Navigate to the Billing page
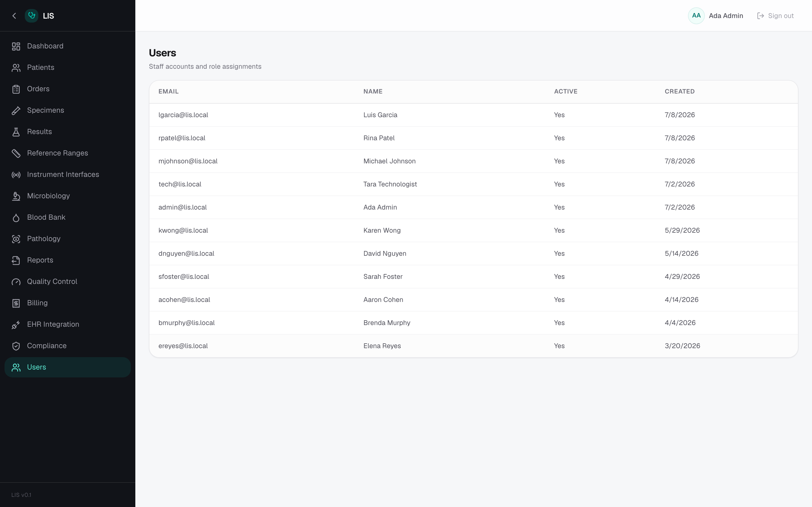 67,303
